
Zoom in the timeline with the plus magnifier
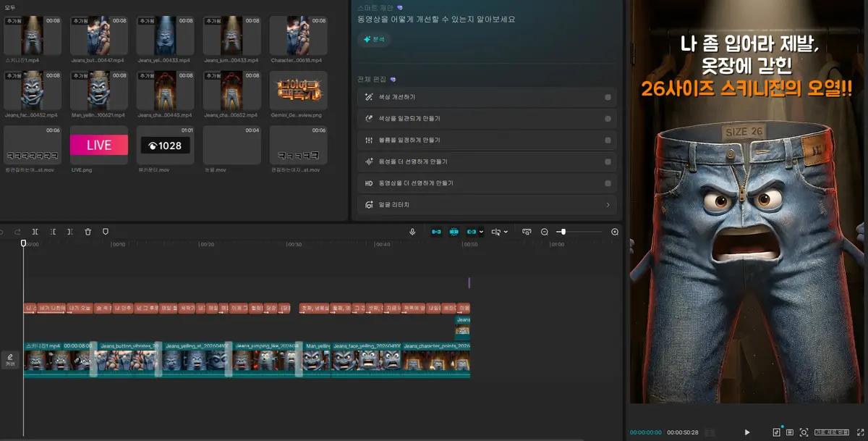pyautogui.click(x=615, y=232)
